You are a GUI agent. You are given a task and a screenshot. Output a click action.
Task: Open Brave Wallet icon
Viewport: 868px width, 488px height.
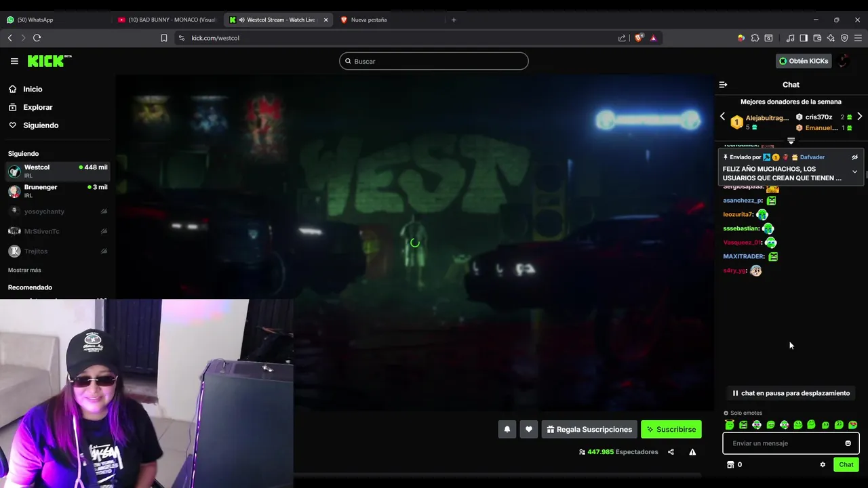tap(817, 38)
